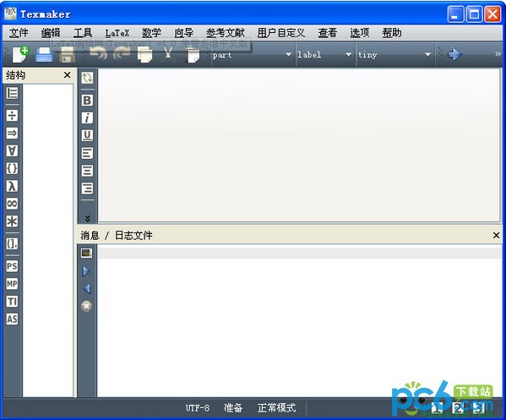Screen dimensions: 506x420
Task: Open the 选项 menu
Action: click(x=360, y=33)
